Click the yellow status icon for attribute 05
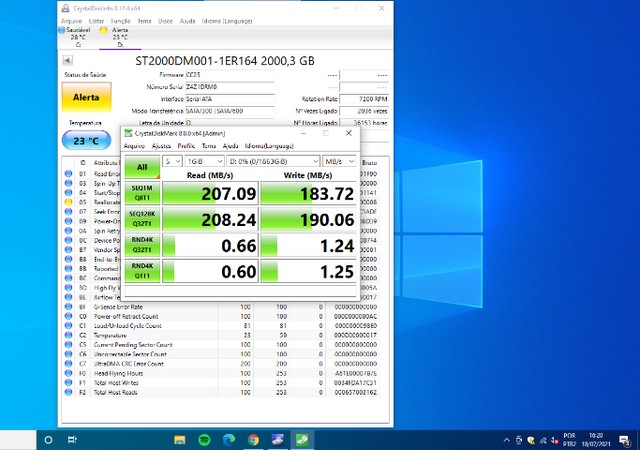The height and width of the screenshot is (450, 640). click(68, 202)
